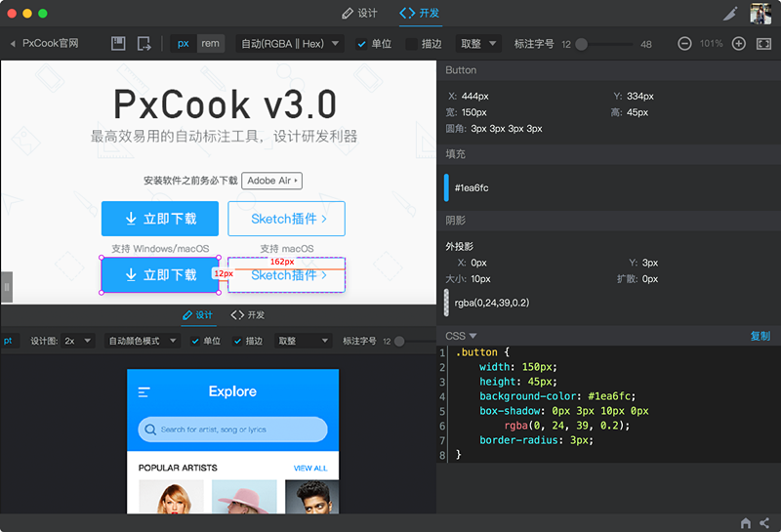Click the search magnifier icon in Explore screen
The height and width of the screenshot is (532, 781).
pos(150,429)
